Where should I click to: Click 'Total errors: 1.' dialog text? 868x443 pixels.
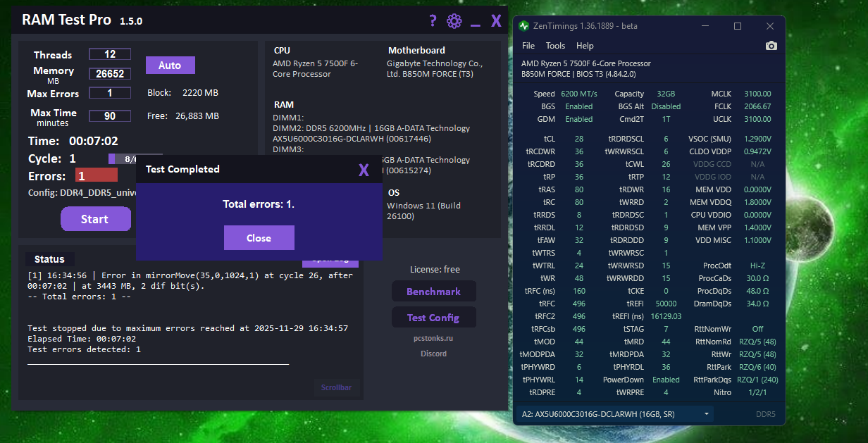click(259, 204)
